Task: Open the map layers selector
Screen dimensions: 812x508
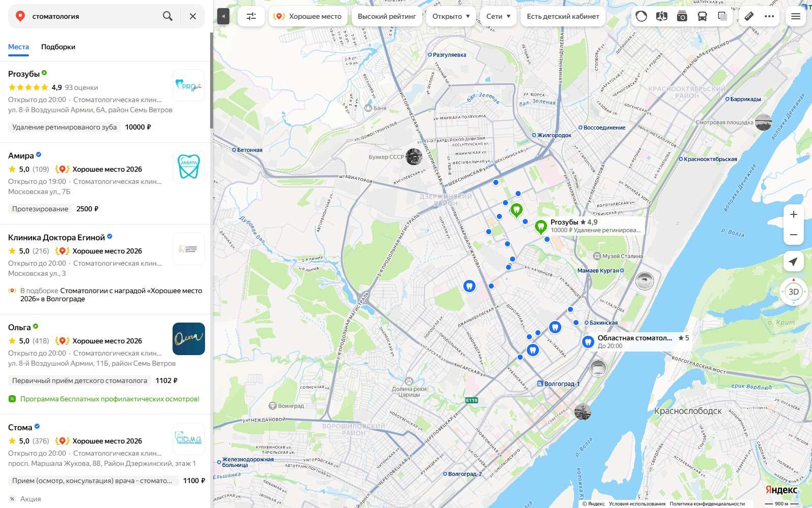Action: coord(723,16)
